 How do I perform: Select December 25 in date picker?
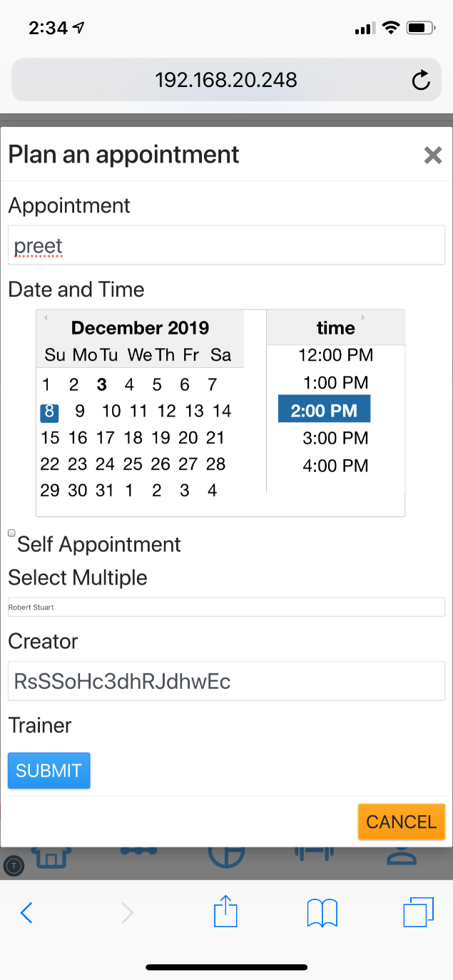click(133, 464)
